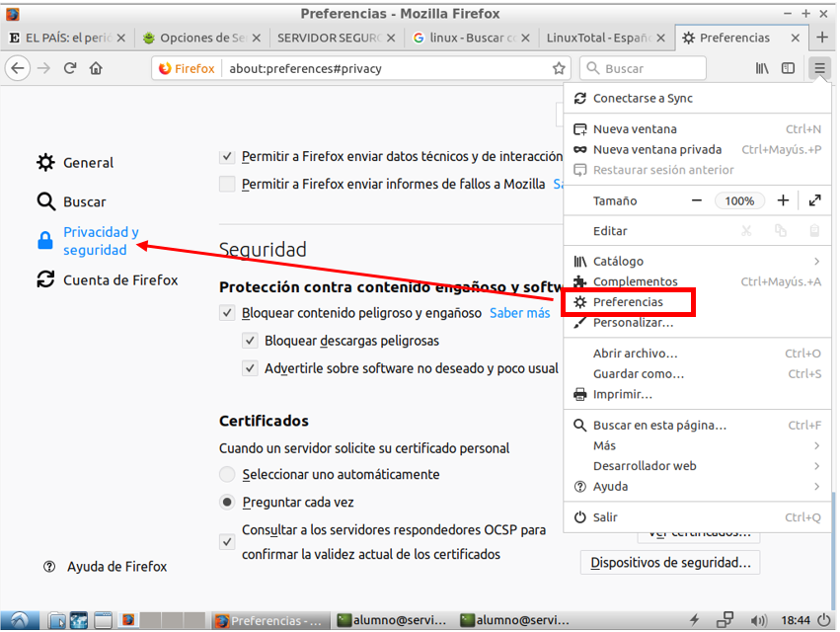This screenshot has width=840, height=632.
Task: Toggle Advertirle sobre software no deseado
Action: [250, 368]
